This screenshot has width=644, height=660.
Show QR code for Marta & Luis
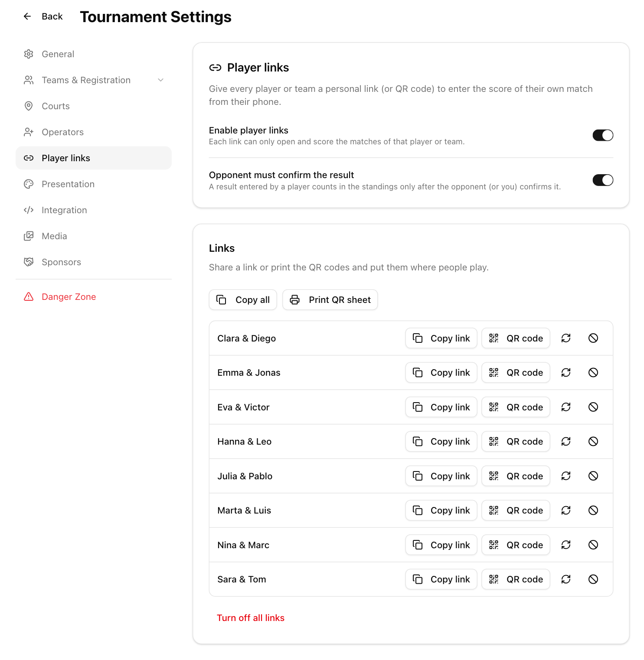(516, 510)
